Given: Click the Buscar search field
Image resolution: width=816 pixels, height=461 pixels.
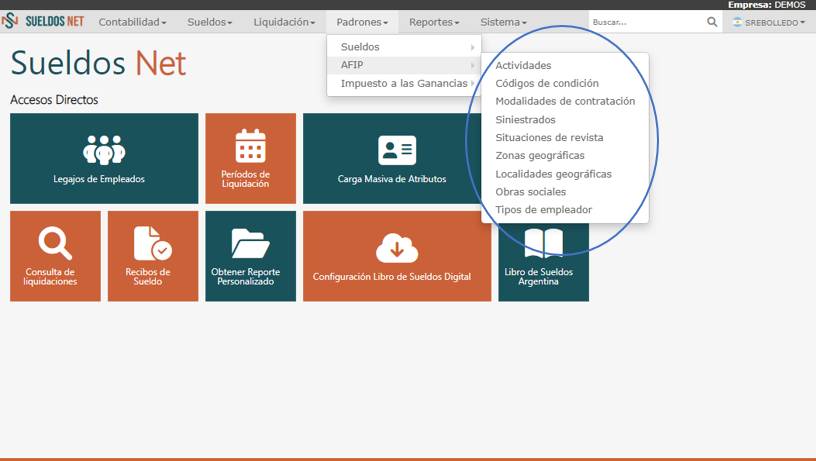Looking at the screenshot, I should (647, 22).
